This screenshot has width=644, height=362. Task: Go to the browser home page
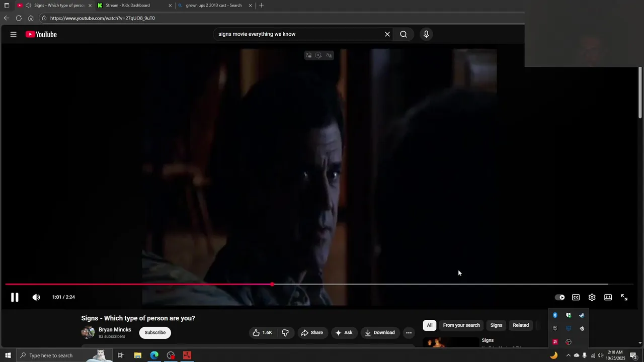[x=31, y=18]
